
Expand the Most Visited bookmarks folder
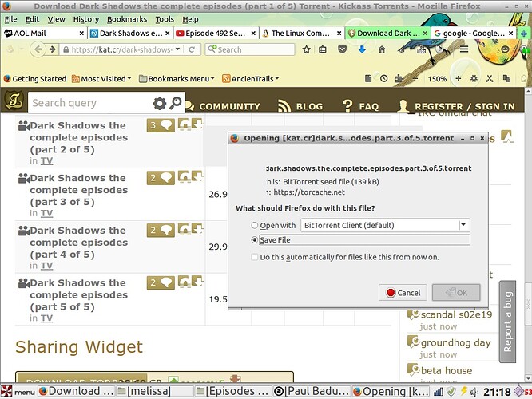coord(101,79)
